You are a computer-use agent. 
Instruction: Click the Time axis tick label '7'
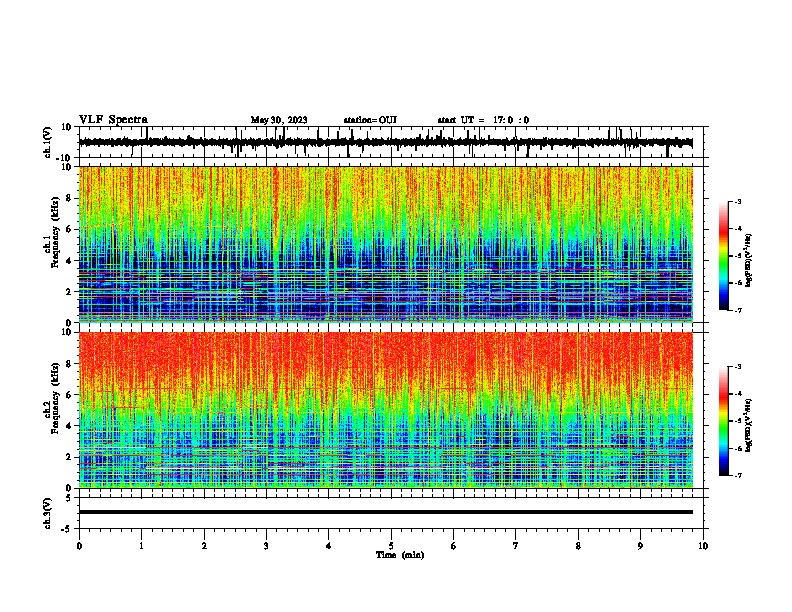click(516, 546)
